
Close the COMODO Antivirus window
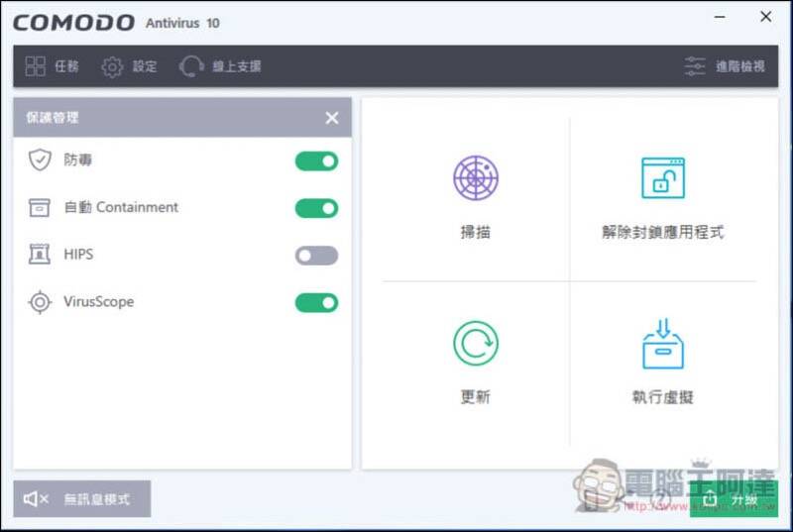click(765, 17)
